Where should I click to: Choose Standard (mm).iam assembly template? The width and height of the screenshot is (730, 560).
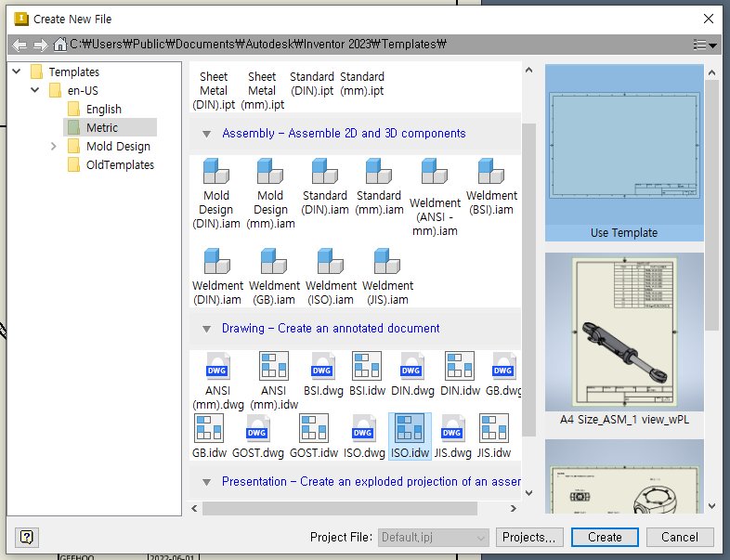[x=379, y=188]
